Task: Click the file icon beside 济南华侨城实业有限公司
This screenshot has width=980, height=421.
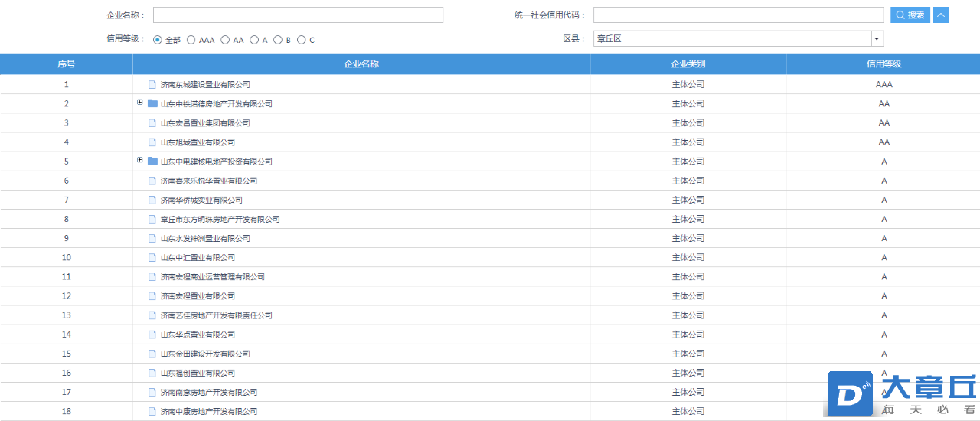Action: [152, 201]
